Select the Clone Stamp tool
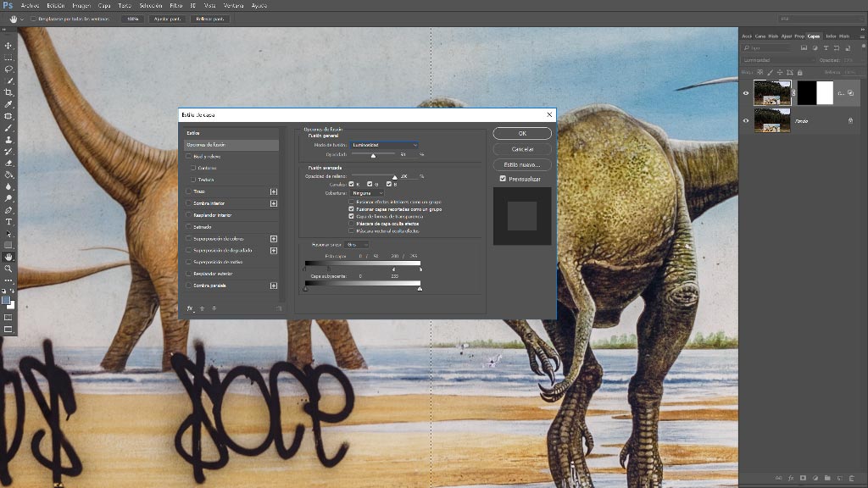 (x=8, y=140)
